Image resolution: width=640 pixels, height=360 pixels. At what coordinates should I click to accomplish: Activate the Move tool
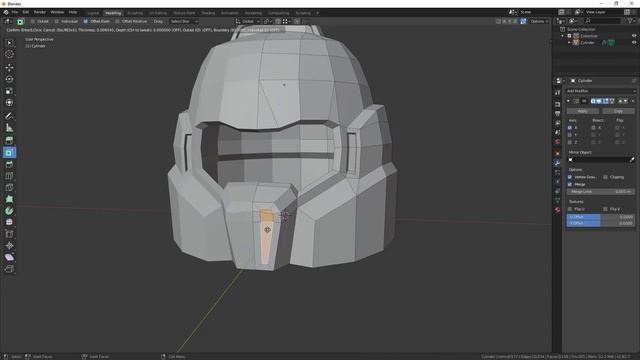coord(9,67)
